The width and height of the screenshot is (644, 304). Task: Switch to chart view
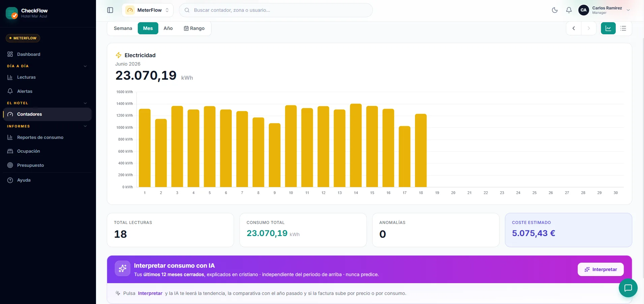[x=608, y=28]
